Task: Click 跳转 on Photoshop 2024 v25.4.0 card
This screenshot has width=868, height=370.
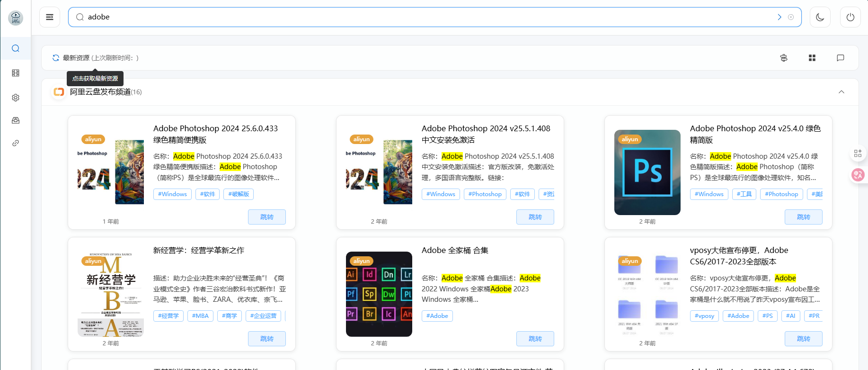Action: [804, 217]
